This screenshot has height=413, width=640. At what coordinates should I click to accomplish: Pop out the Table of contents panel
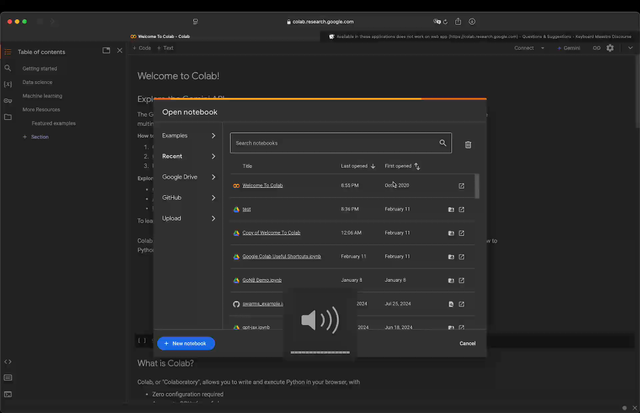(x=106, y=50)
